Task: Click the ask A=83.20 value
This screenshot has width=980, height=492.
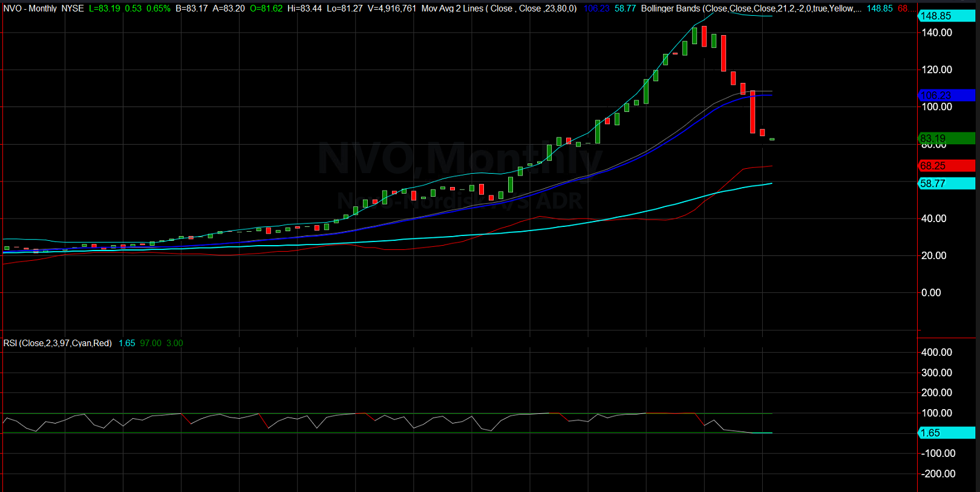Action: [229, 8]
